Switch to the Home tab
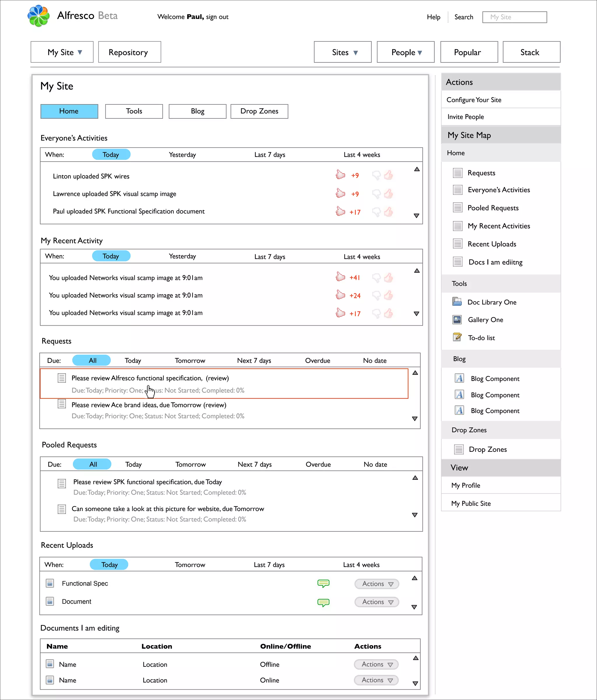This screenshot has width=597, height=700. point(69,111)
